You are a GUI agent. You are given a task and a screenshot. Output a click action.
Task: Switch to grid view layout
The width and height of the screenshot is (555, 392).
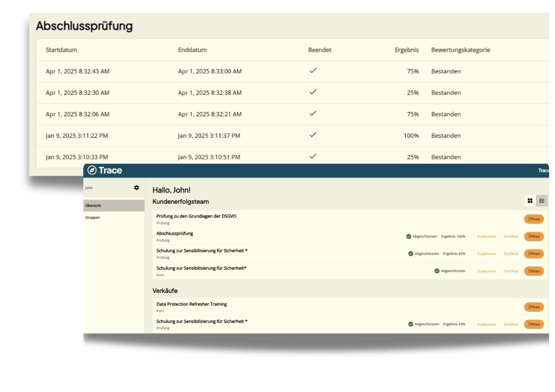[530, 201]
